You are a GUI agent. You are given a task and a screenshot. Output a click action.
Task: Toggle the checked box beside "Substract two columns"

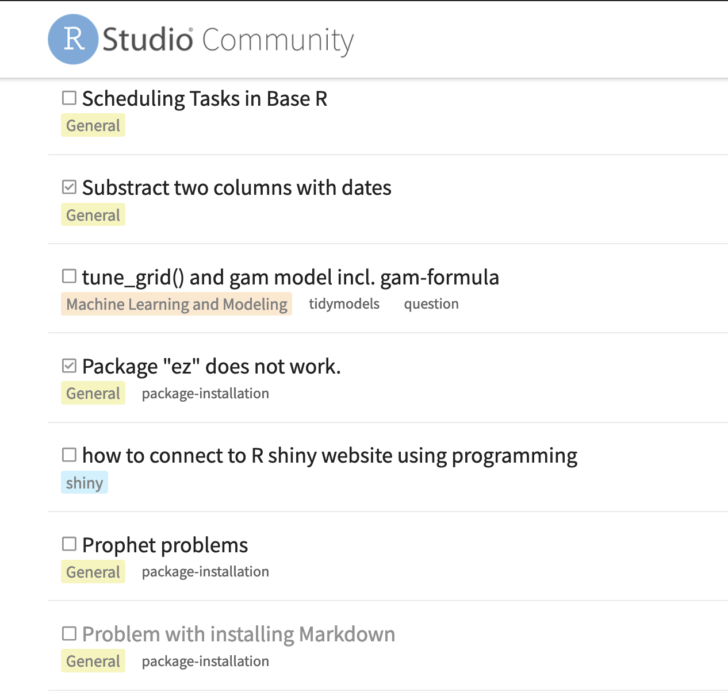coord(69,187)
